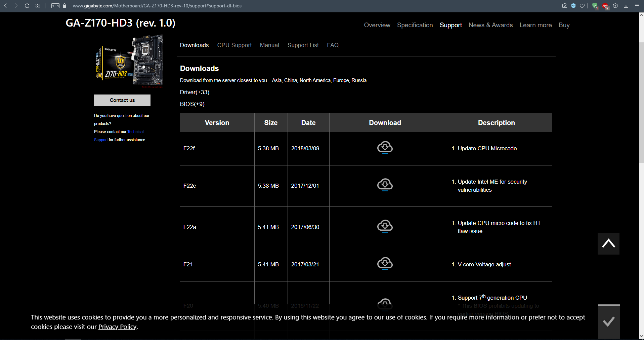Open the Specification tab
The width and height of the screenshot is (644, 340).
click(x=415, y=25)
